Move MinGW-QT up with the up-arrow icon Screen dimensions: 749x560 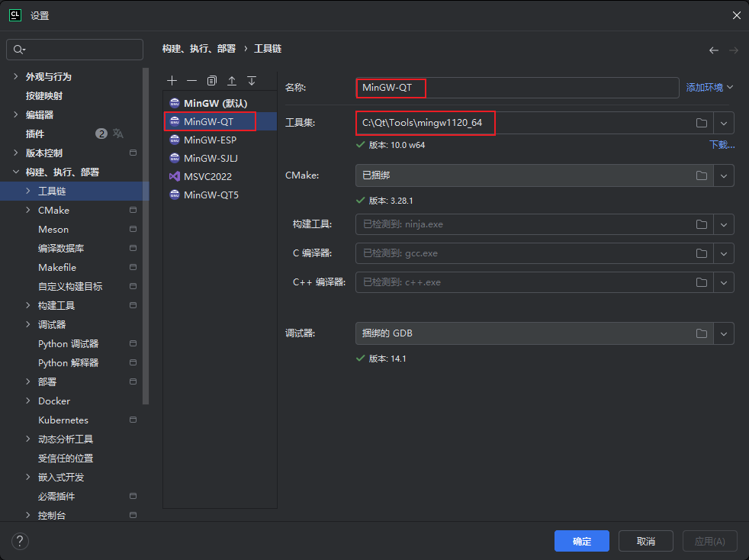[232, 80]
